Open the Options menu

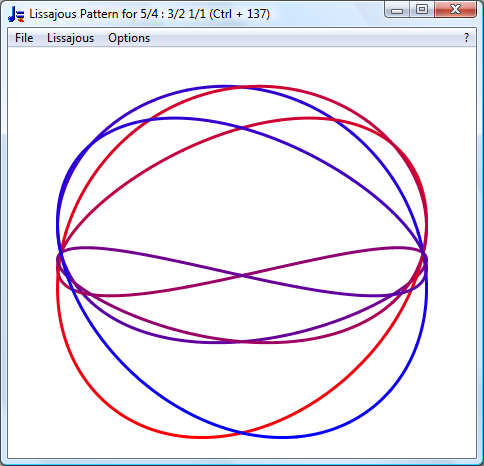[129, 38]
